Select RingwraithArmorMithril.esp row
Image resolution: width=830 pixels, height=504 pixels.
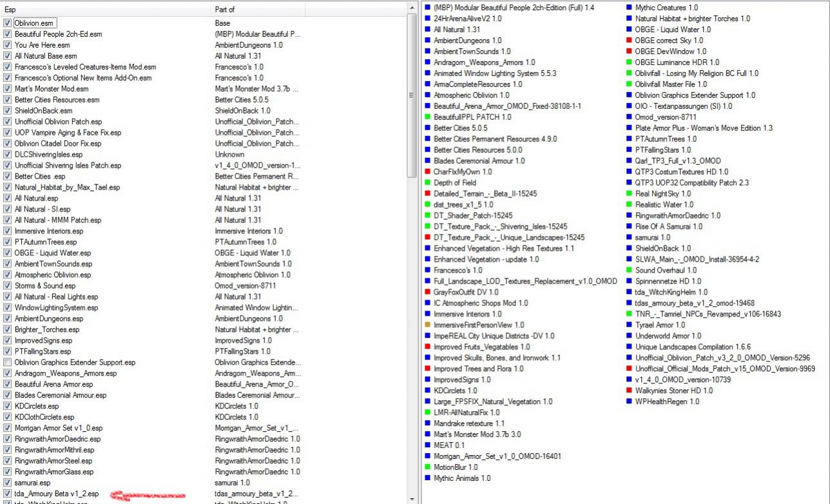(54, 451)
